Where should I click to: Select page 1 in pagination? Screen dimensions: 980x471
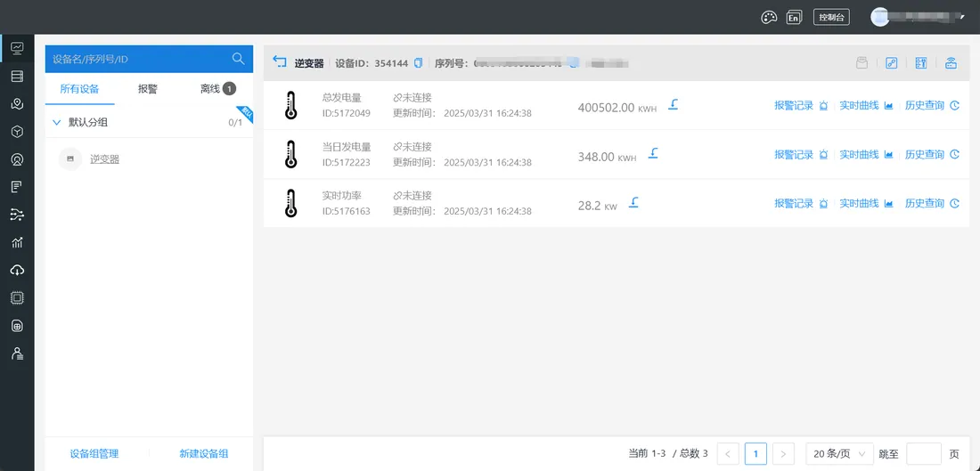tap(755, 453)
